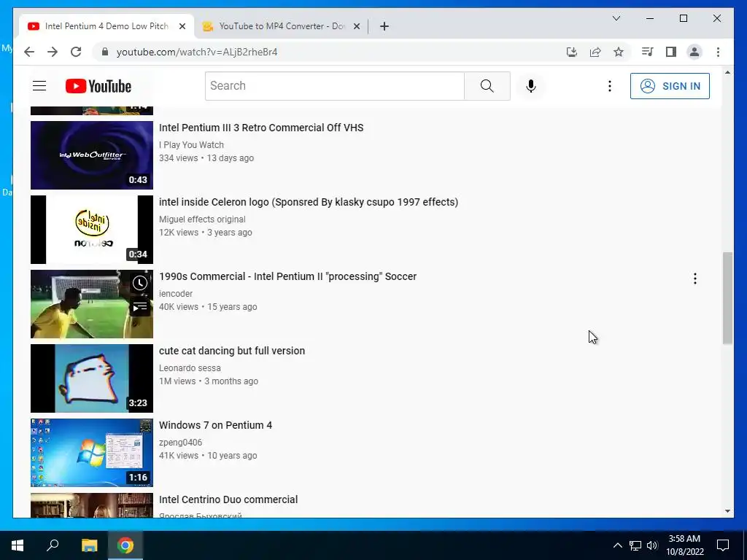The width and height of the screenshot is (747, 560).
Task: Open 1990s Commercial Pentium II Soccer title
Action: pyautogui.click(x=287, y=276)
